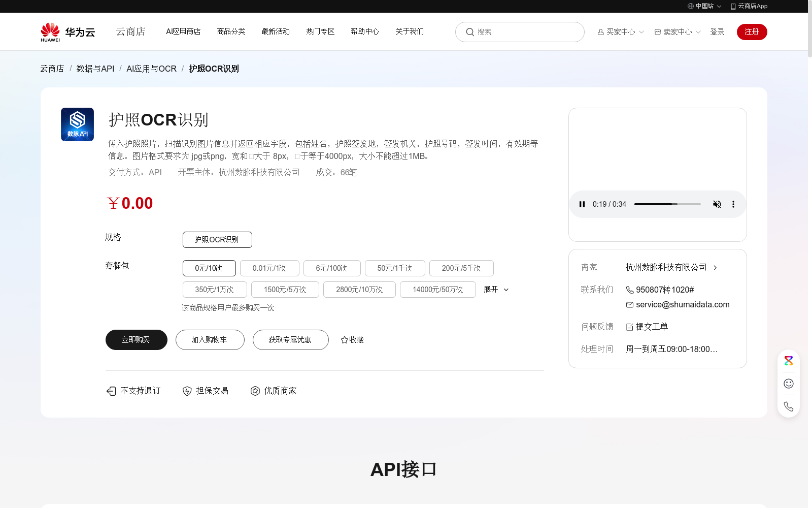Screen dimensions: 812x508
Task: Click the 优质商家 badge icon
Action: click(x=255, y=391)
